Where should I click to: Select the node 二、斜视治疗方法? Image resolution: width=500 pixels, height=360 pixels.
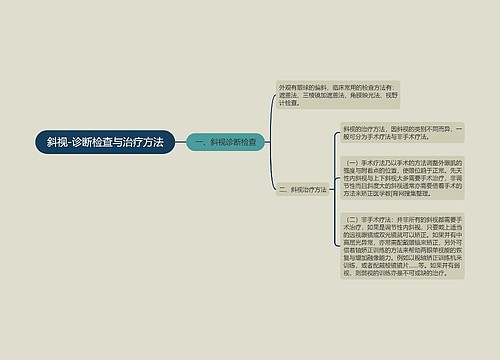[303, 190]
